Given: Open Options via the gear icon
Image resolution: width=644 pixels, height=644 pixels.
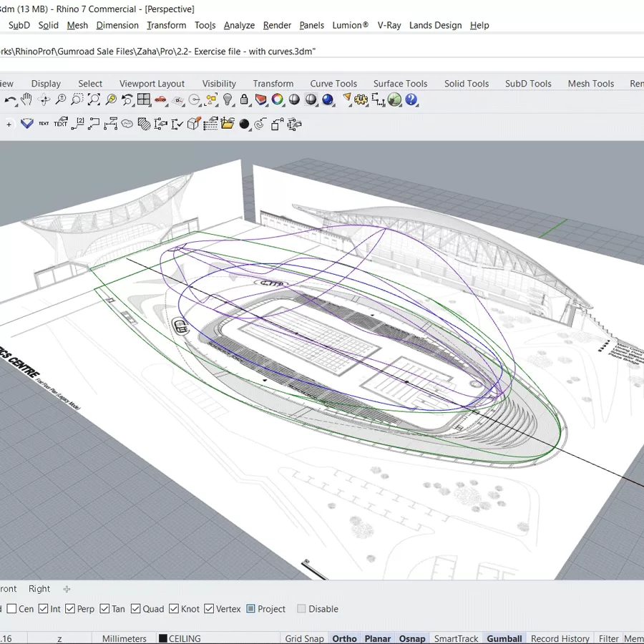Looking at the screenshot, I should tap(361, 99).
